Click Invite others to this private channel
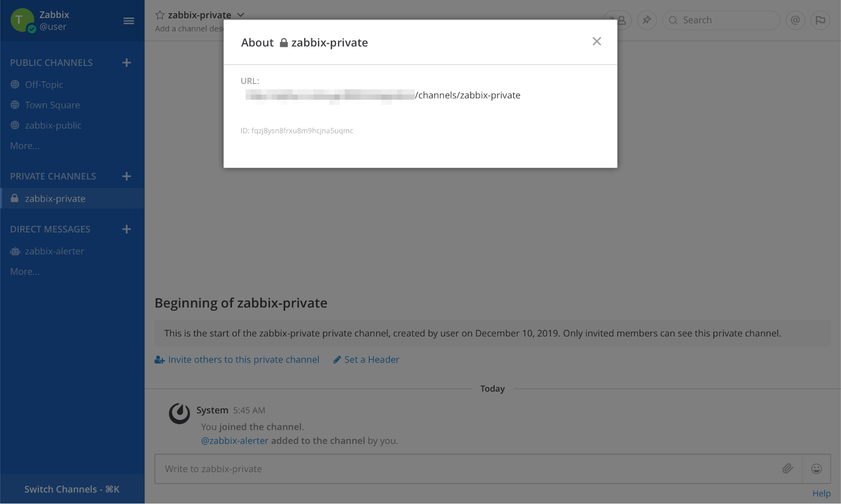The width and height of the screenshot is (841, 504). (x=243, y=360)
